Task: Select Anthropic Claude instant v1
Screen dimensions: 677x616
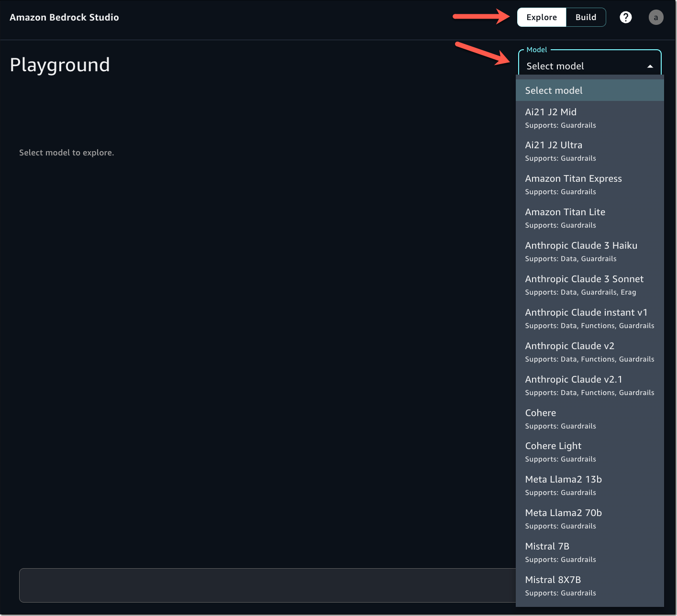Action: pos(589,319)
